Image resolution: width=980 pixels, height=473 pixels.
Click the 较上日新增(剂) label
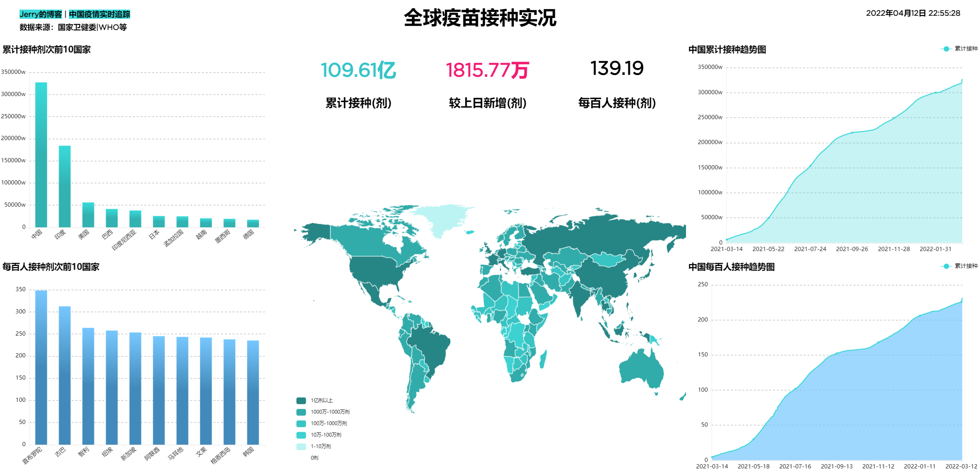488,103
